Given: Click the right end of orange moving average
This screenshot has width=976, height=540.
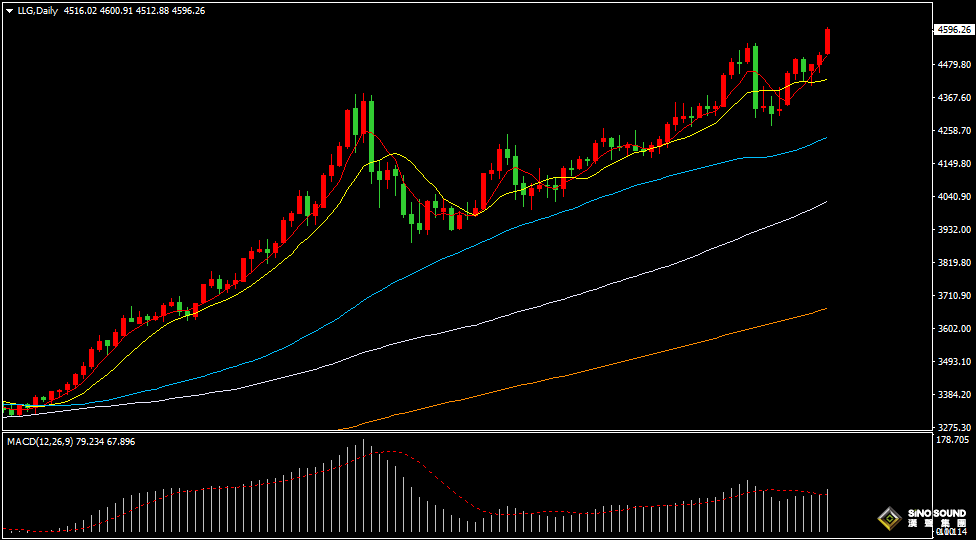Looking at the screenshot, I should [x=825, y=309].
